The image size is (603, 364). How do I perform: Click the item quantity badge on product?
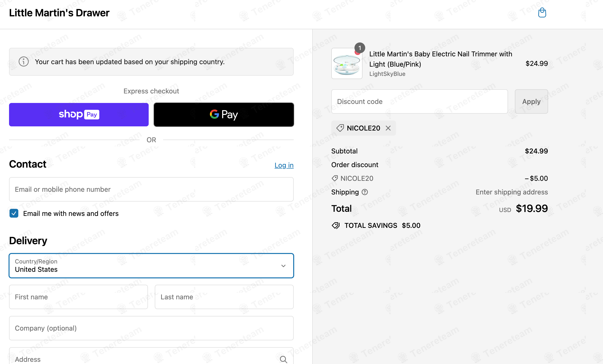pyautogui.click(x=360, y=48)
